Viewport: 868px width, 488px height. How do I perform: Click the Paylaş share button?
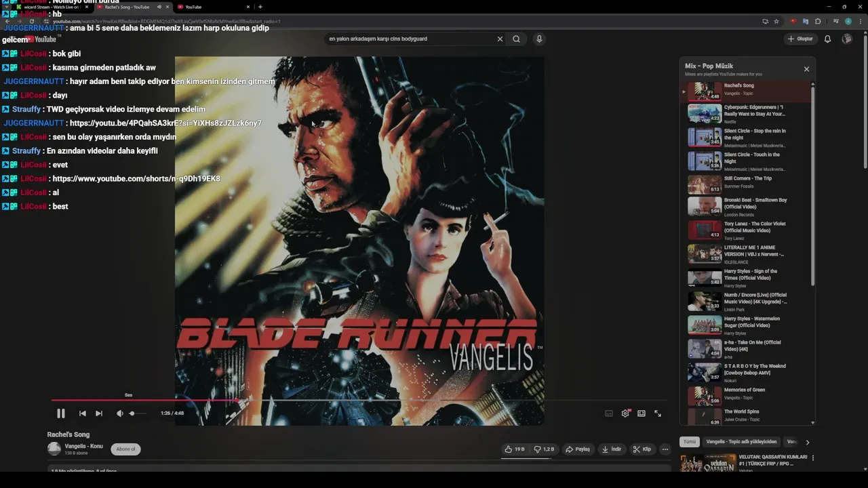coord(578,449)
